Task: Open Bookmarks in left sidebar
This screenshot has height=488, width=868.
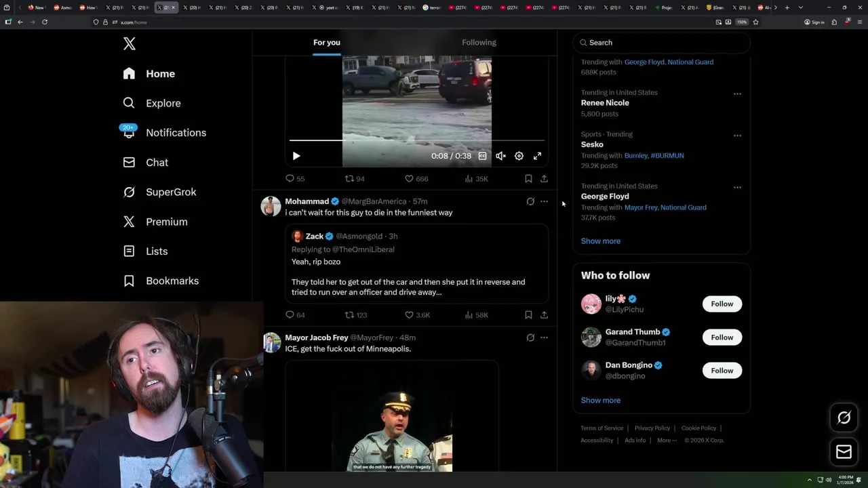Action: [161, 281]
